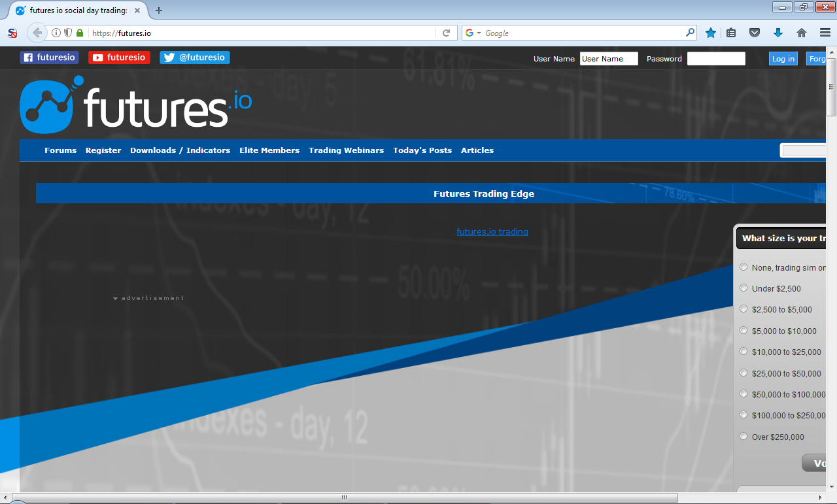Open the Firefox hamburger menu
Screen dimensions: 837x504
pyautogui.click(x=825, y=33)
